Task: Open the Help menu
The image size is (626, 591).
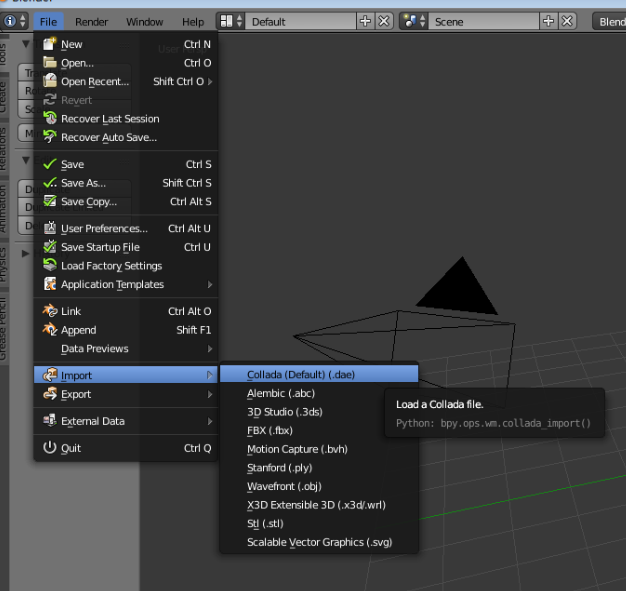Action: click(x=193, y=22)
